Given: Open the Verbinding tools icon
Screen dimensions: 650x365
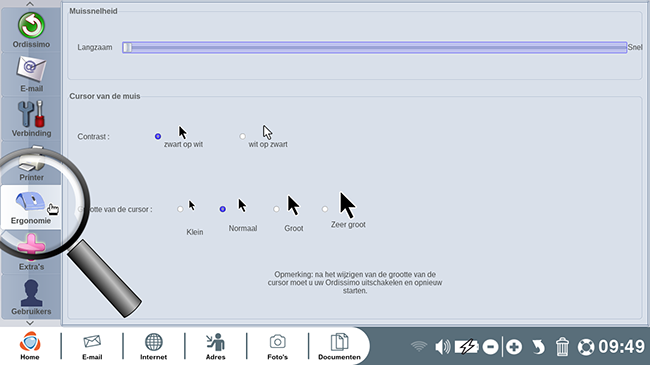Looking at the screenshot, I should pyautogui.click(x=31, y=118).
